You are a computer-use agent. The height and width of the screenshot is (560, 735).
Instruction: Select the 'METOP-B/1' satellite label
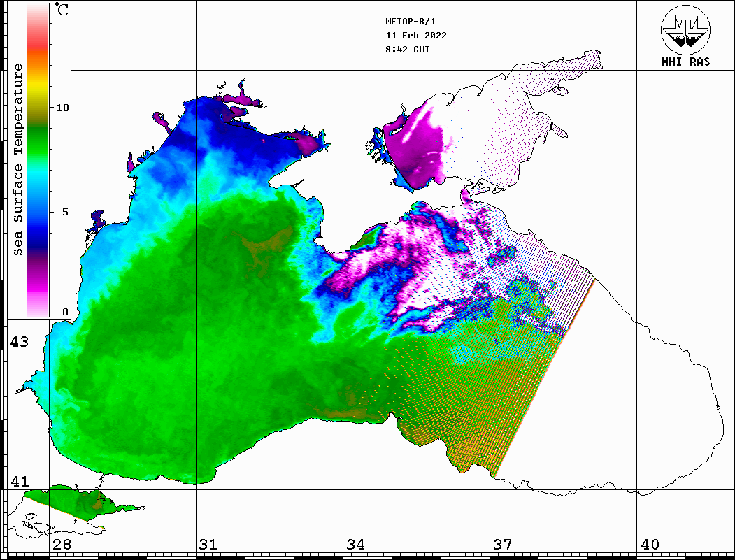411,22
